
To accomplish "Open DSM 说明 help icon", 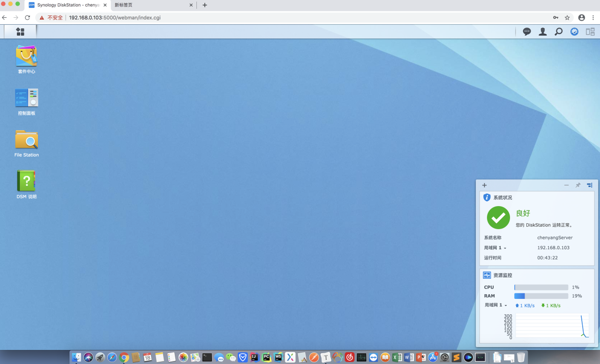I will 27,181.
